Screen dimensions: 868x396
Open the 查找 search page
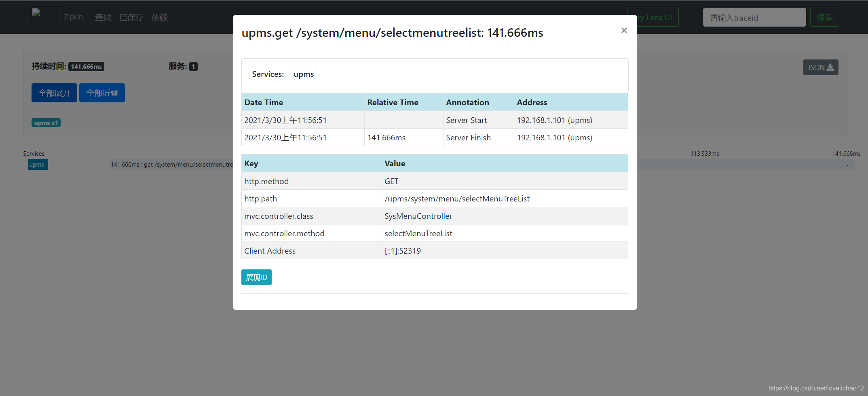tap(103, 17)
